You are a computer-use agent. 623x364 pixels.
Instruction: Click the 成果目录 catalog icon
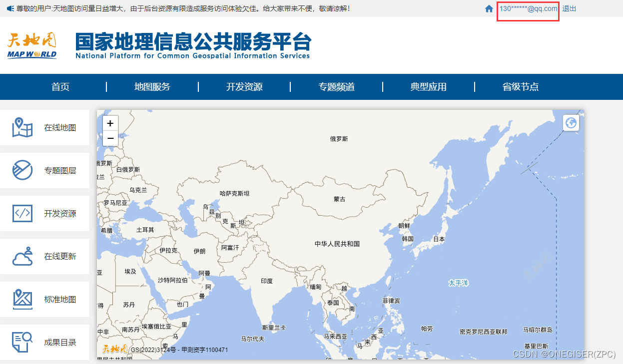coord(22,342)
